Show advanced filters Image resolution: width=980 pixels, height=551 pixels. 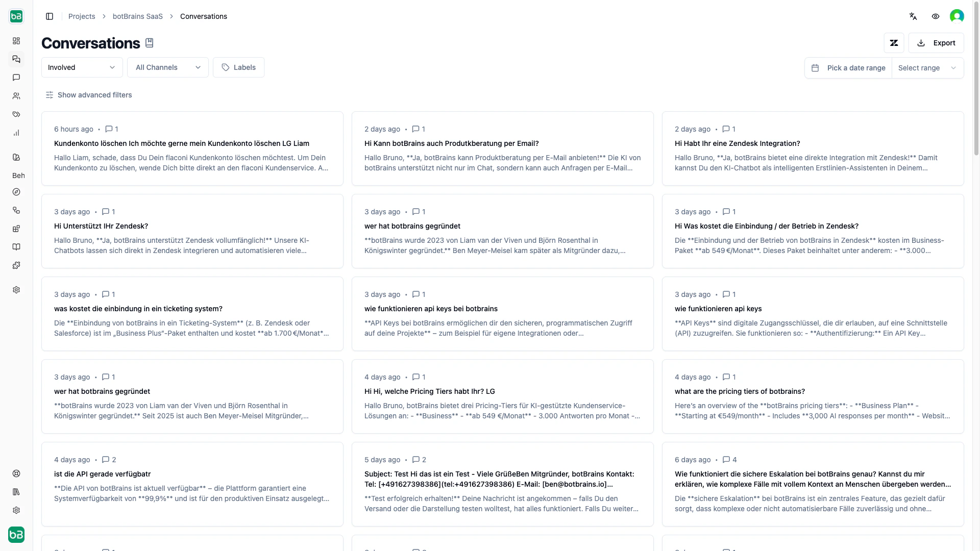point(89,95)
